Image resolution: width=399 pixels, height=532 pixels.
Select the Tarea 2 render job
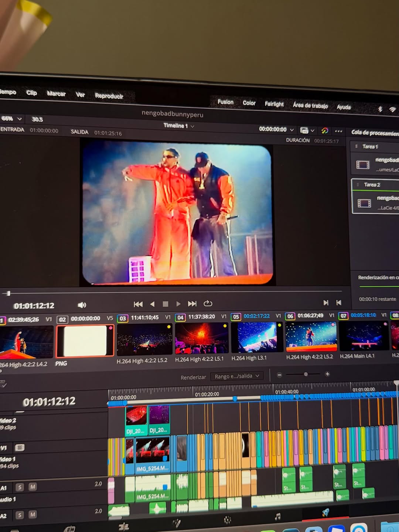click(375, 196)
